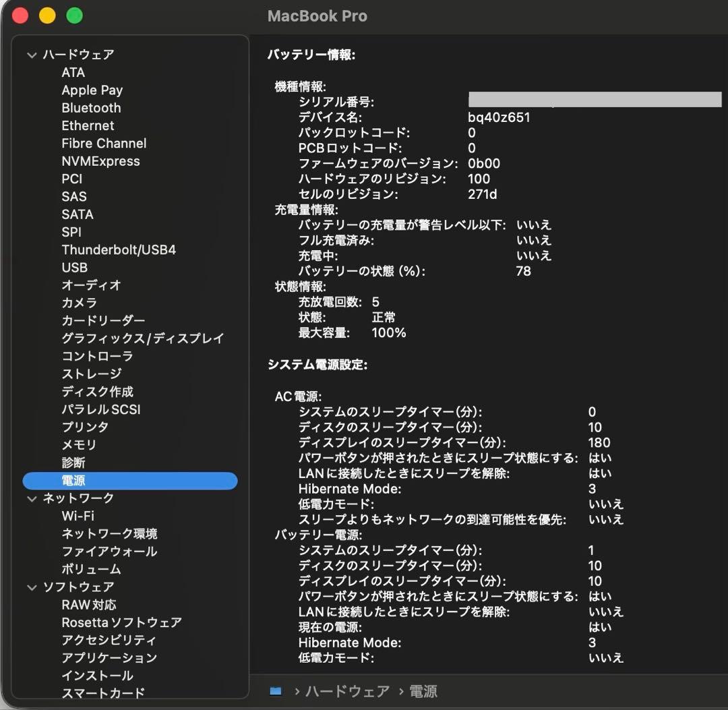This screenshot has width=728, height=710.
Task: Click the redacted serial number field
Action: (595, 99)
